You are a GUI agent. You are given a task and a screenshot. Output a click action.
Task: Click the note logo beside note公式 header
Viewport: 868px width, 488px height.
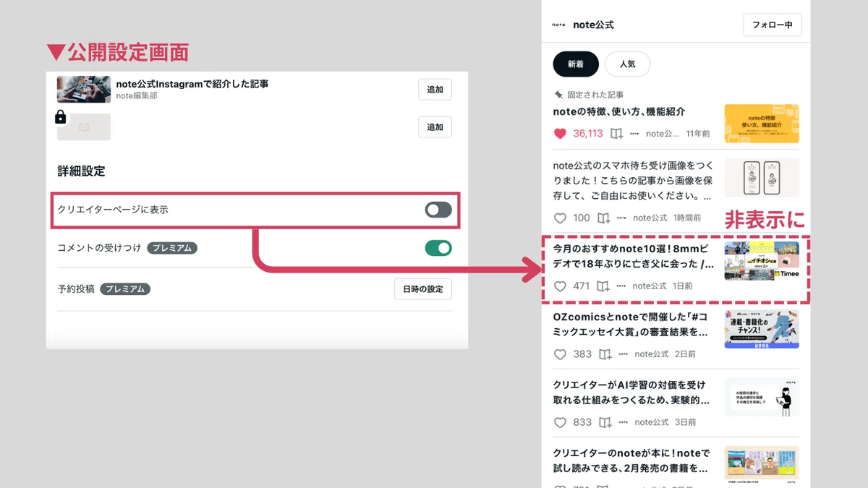tap(558, 25)
